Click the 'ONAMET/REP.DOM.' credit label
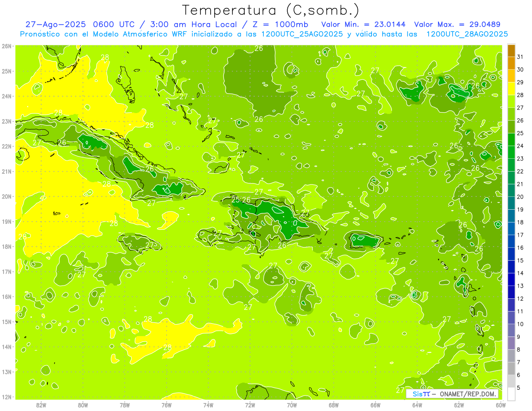The height and width of the screenshot is (411, 532). 467,394
